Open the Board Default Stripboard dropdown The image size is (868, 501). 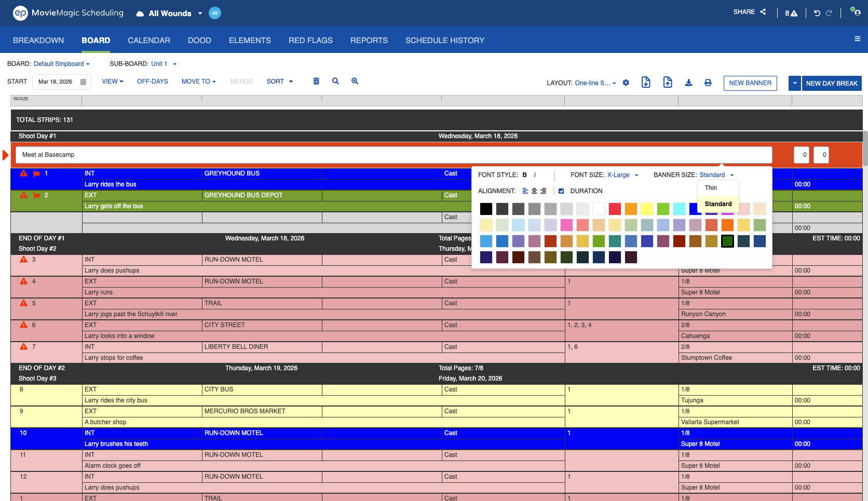(x=61, y=64)
